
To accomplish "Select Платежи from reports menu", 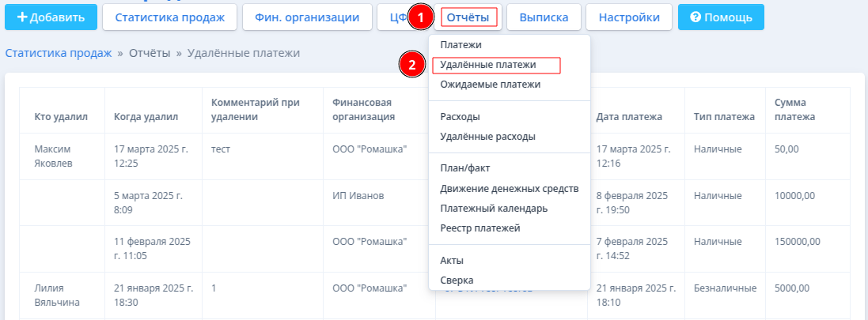I will tap(461, 45).
